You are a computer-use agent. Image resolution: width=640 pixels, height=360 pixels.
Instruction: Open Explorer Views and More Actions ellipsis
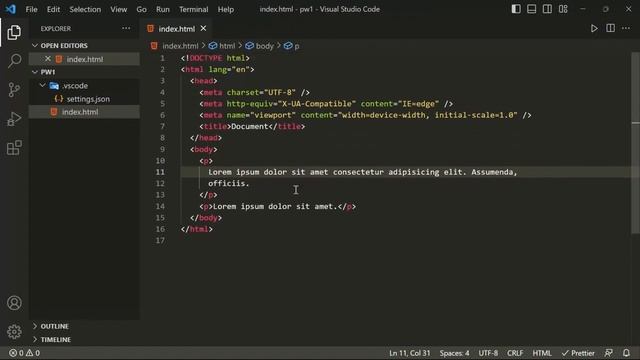[126, 28]
